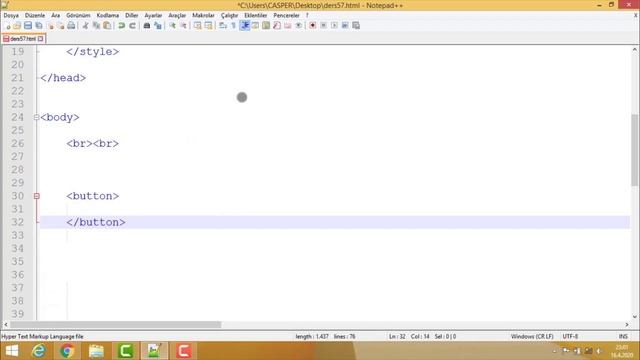Play back recorded macro icon
This screenshot has height=360, width=640.
coord(334,26)
